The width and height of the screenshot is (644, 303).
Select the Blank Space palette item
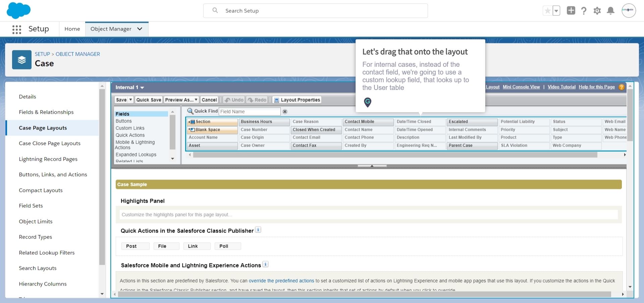click(212, 130)
